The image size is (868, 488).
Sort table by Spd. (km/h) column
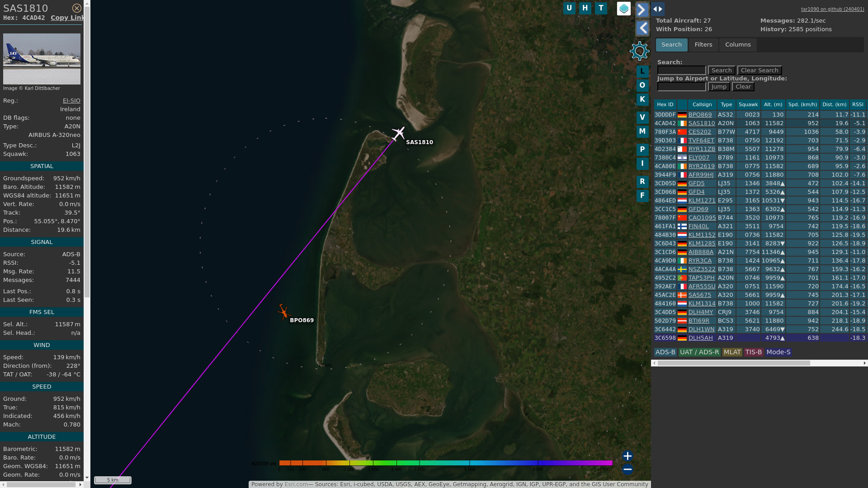coord(802,104)
